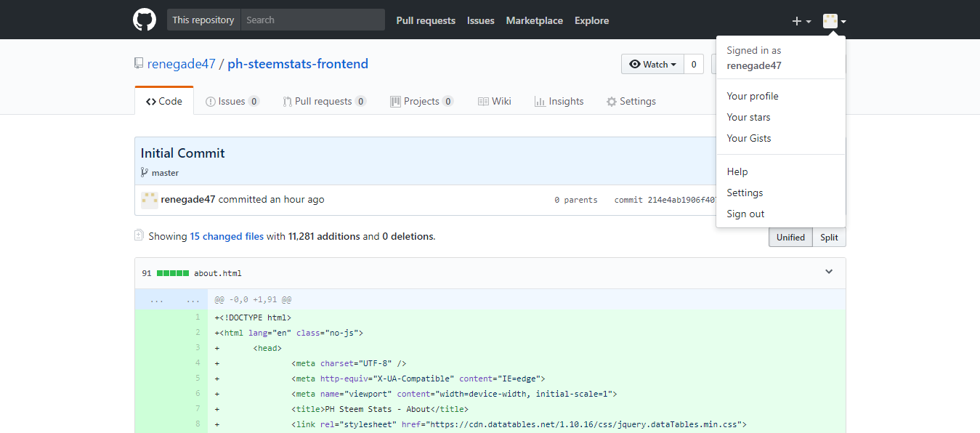Collapse the about.html diff with chevron
The height and width of the screenshot is (433, 980).
pos(829,272)
